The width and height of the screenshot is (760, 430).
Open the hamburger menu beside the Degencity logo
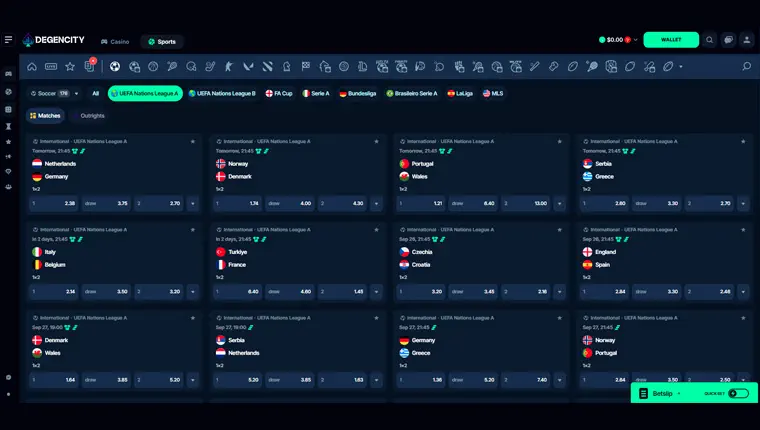tap(8, 40)
